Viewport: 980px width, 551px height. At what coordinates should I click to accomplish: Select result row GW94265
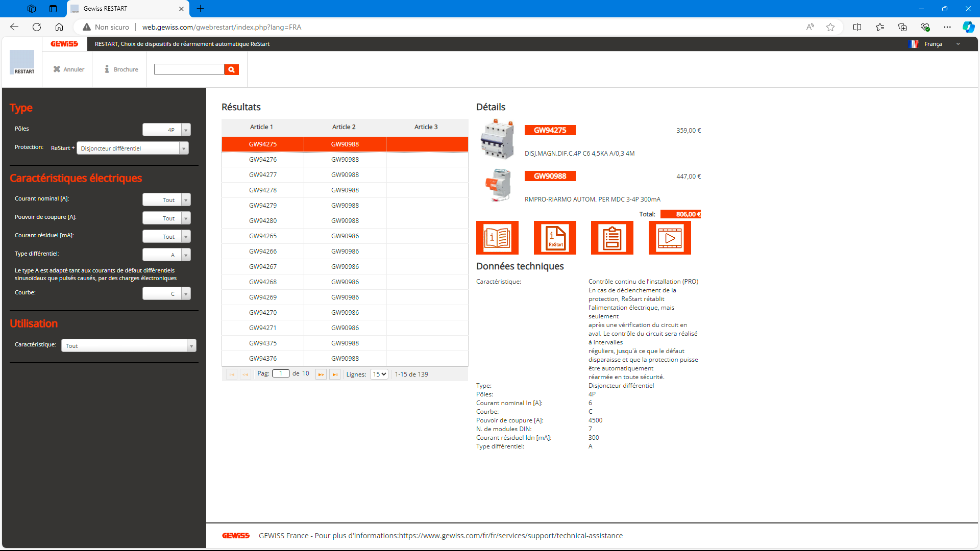click(x=345, y=236)
